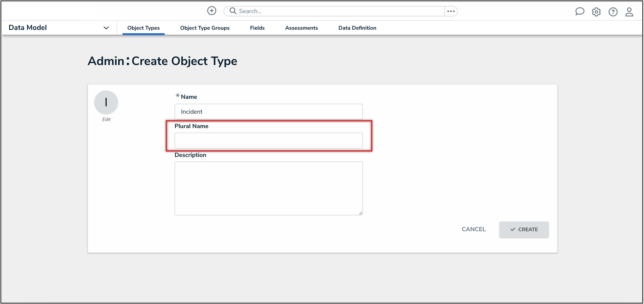Click the Cancel link
The height and width of the screenshot is (304, 644).
click(x=473, y=229)
